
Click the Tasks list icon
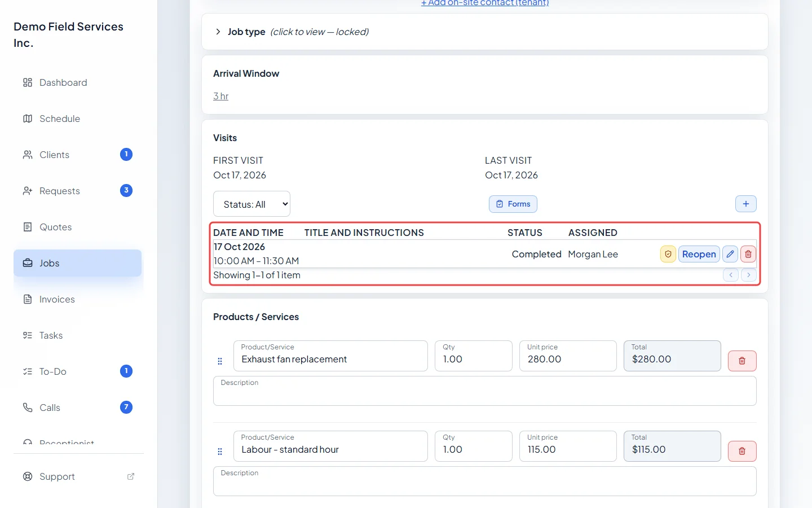point(28,335)
